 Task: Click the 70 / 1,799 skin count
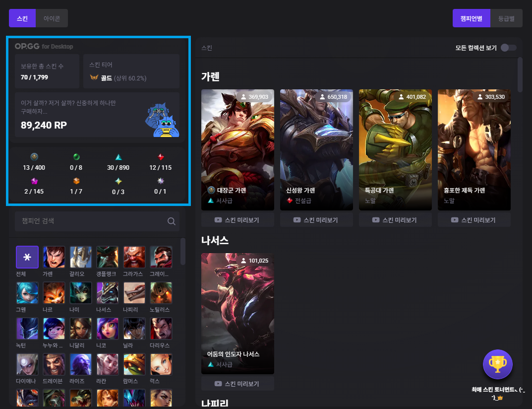point(34,77)
